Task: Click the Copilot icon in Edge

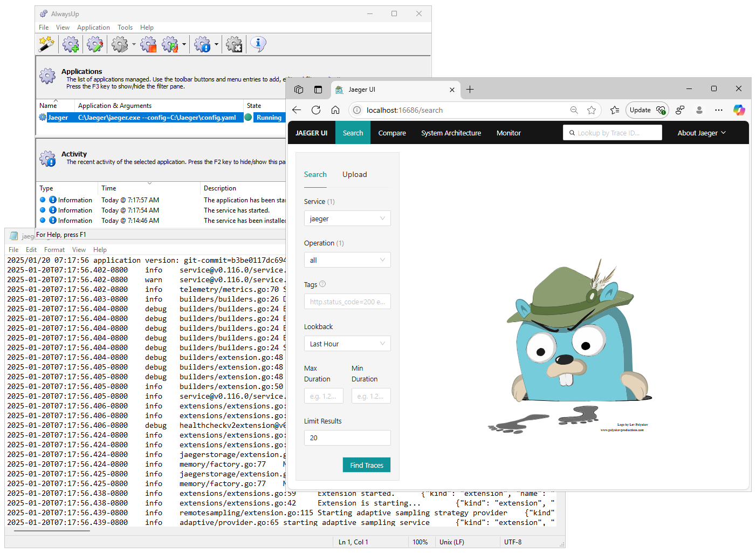Action: tap(739, 110)
